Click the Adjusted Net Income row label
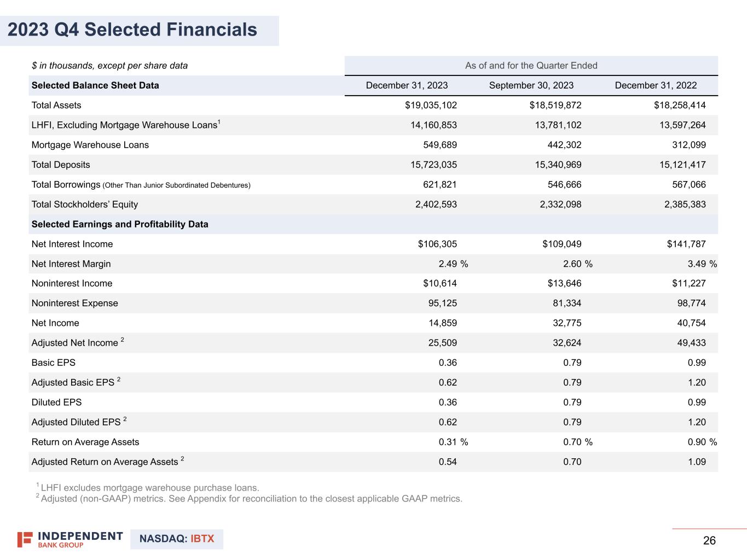 coord(75,343)
